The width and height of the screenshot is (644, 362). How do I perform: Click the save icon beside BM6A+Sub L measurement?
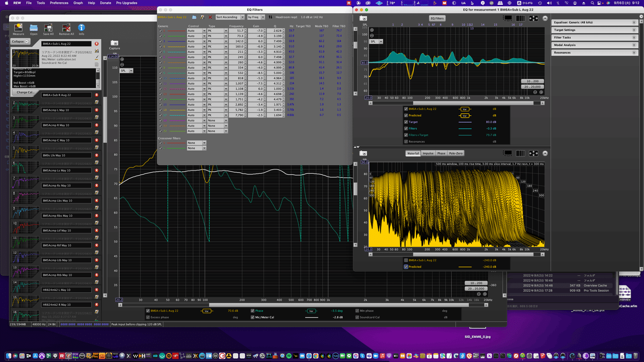pos(97,50)
